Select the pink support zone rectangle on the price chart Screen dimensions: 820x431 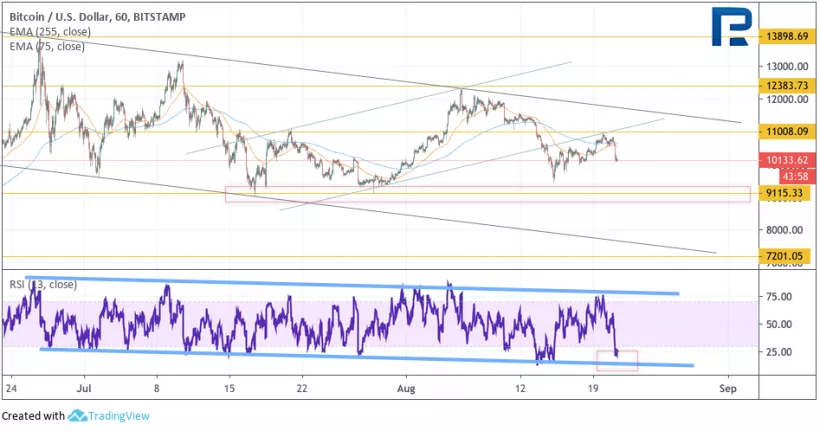(487, 194)
